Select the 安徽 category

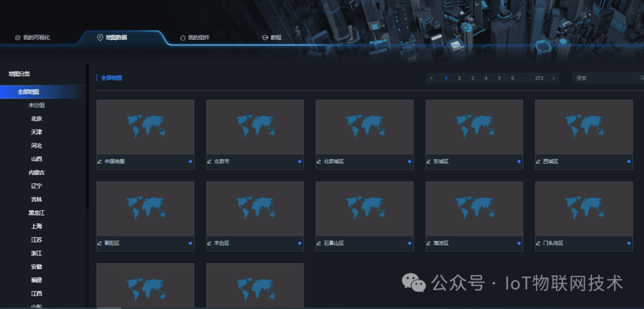point(36,267)
